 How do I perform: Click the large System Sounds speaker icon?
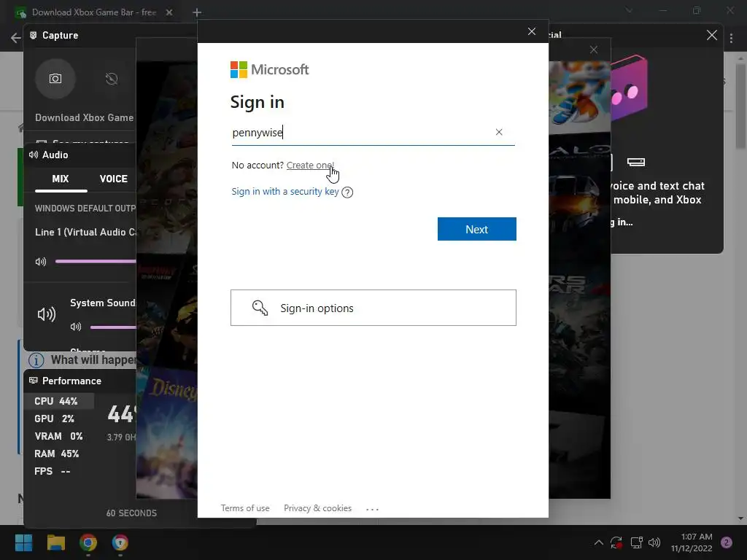tap(47, 314)
